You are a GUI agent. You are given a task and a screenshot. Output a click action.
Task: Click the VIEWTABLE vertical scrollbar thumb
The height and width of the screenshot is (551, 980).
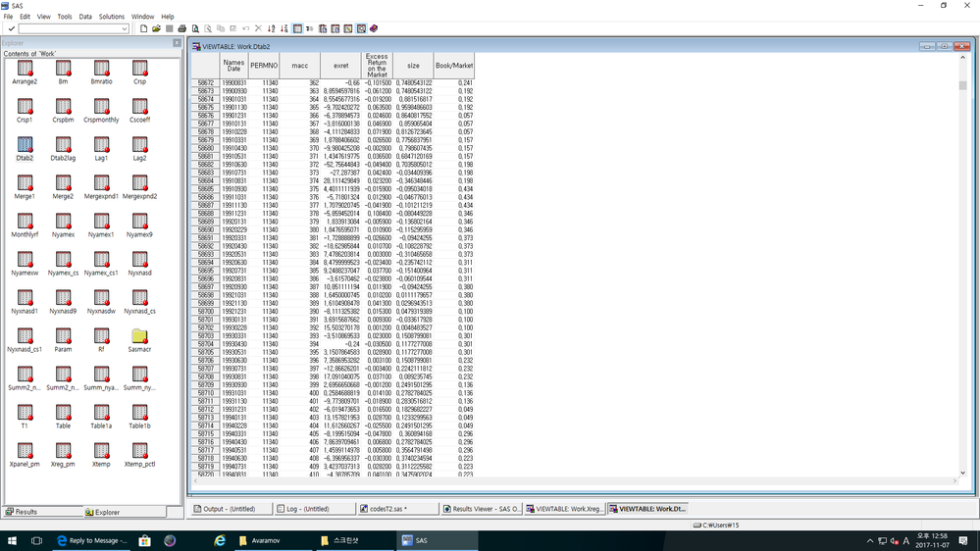pos(962,85)
